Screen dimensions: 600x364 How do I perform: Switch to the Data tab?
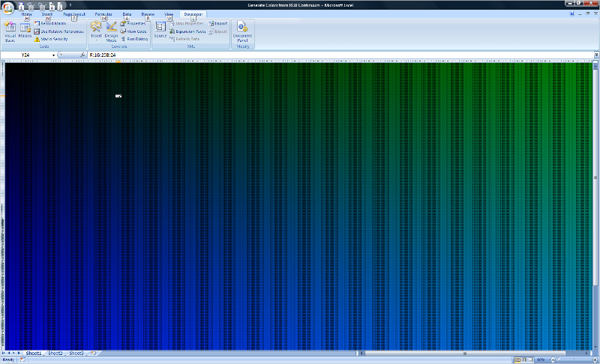click(127, 14)
